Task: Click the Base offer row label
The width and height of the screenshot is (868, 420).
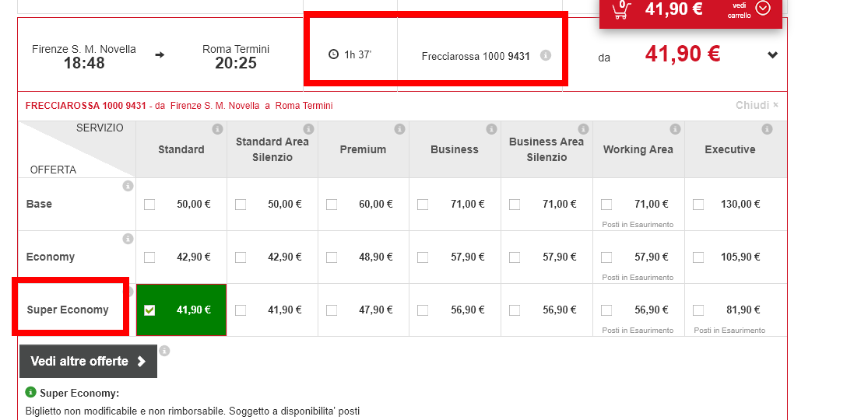Action: (39, 204)
